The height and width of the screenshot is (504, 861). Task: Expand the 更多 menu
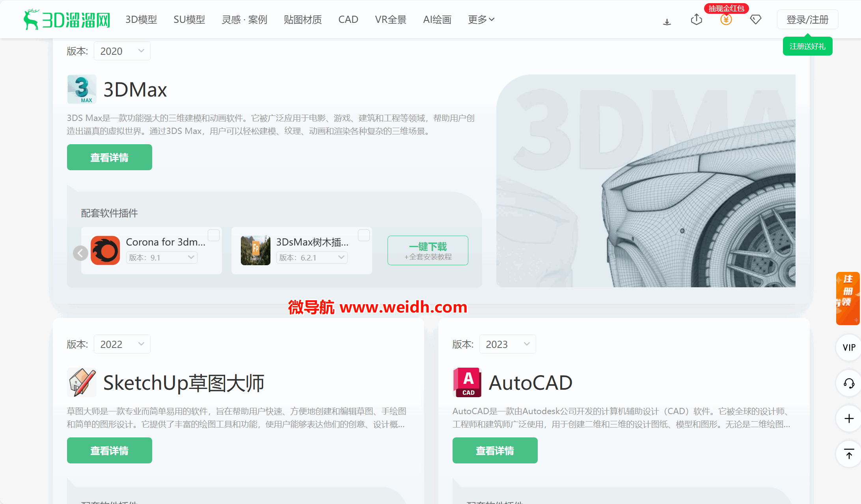481,19
